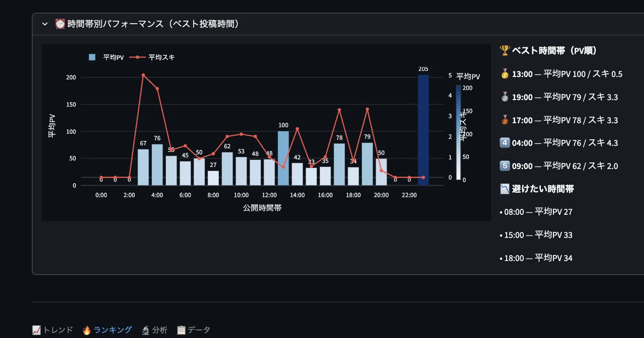Click the 12:00 x-axis tick label

(269, 195)
